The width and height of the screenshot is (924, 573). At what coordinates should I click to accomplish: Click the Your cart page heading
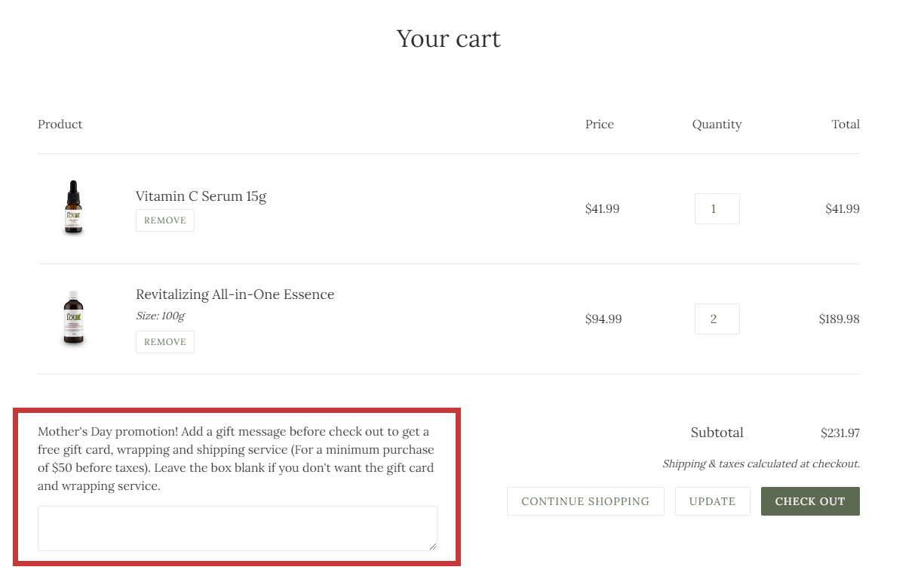(449, 39)
